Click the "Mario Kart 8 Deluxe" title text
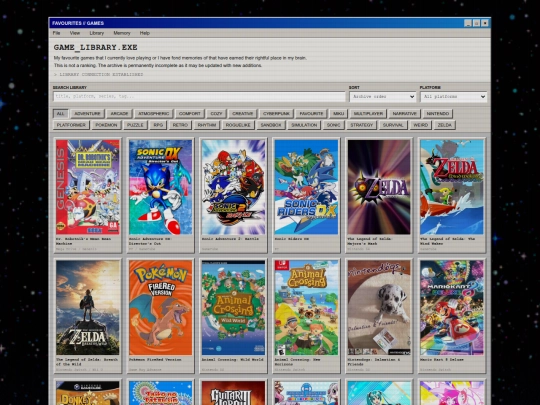 442,360
